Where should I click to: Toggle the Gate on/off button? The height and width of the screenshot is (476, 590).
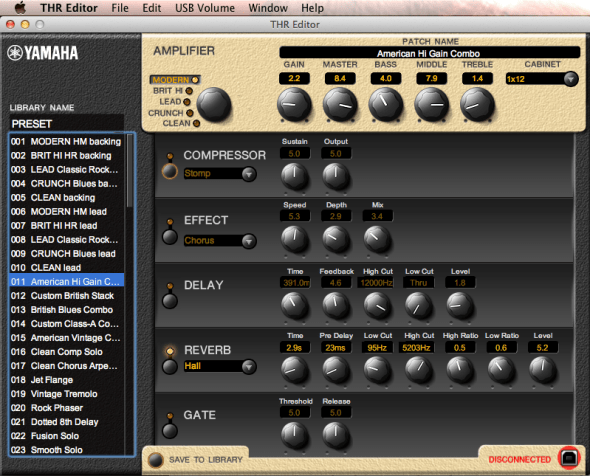click(x=170, y=431)
